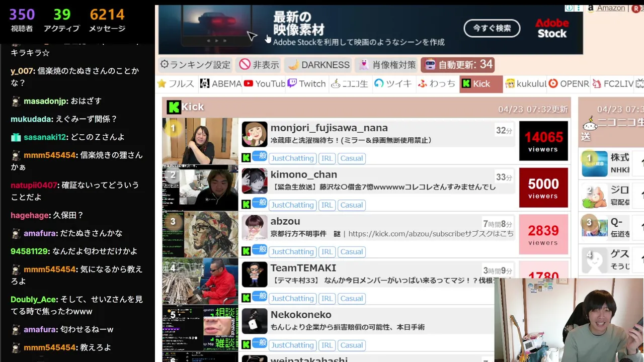
Task: Toggle 肖像権対策 option
Action: (x=387, y=65)
